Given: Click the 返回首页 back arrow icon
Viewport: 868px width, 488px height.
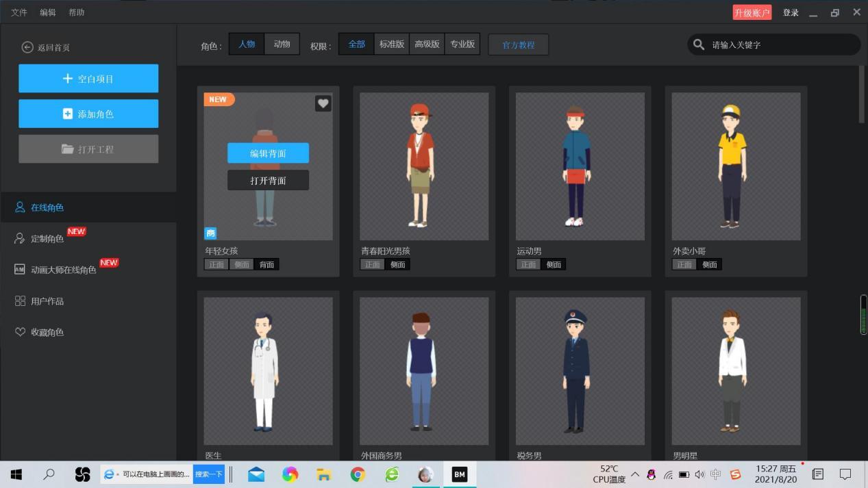Looking at the screenshot, I should tap(27, 47).
